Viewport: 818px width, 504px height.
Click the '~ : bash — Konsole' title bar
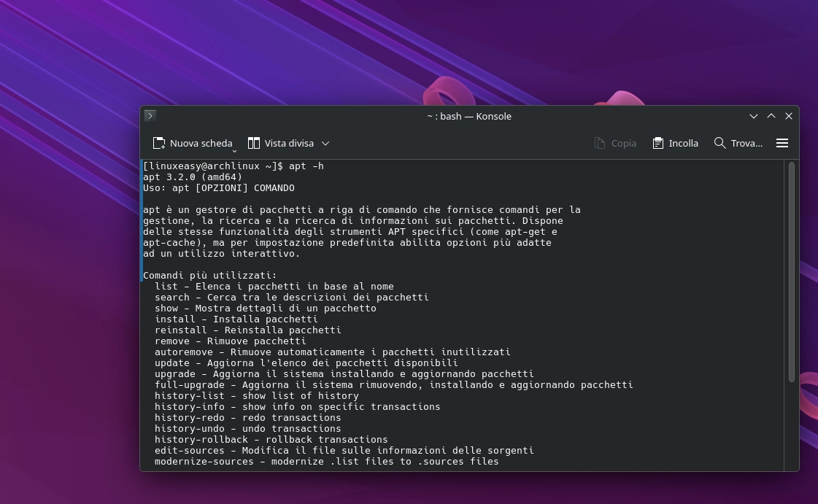(x=469, y=116)
